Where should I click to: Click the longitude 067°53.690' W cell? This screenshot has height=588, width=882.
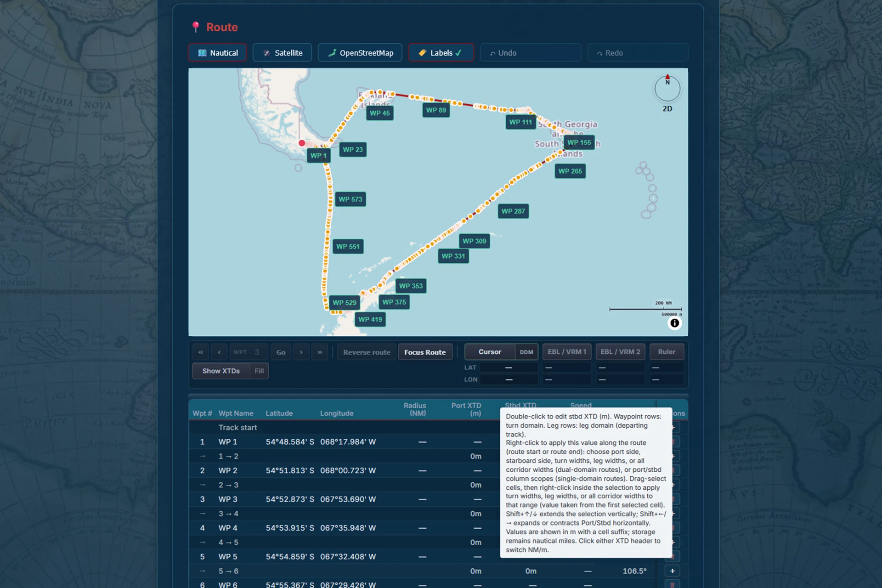348,499
